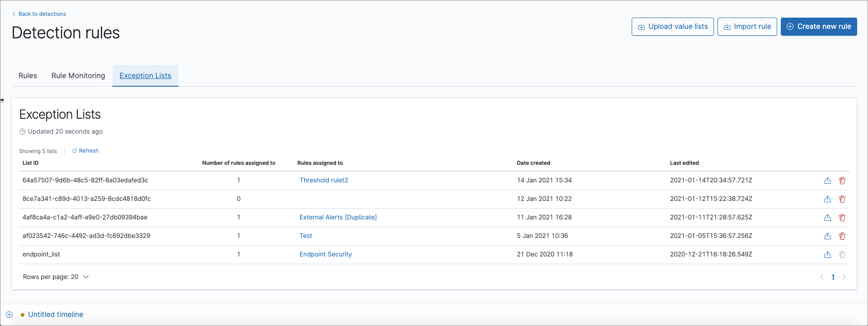This screenshot has width=868, height=326.
Task: Open the Test rule link
Action: tap(306, 236)
